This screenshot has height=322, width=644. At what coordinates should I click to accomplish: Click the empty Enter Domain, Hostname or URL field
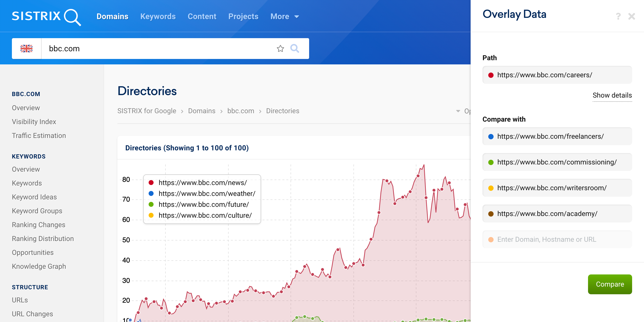point(557,240)
